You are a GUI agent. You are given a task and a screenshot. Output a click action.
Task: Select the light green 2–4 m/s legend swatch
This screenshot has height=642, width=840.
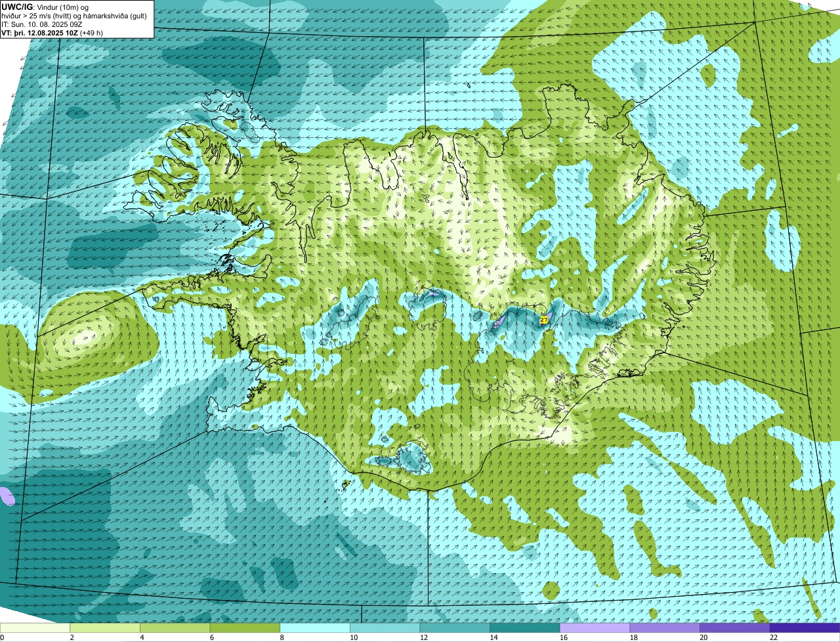click(105, 628)
